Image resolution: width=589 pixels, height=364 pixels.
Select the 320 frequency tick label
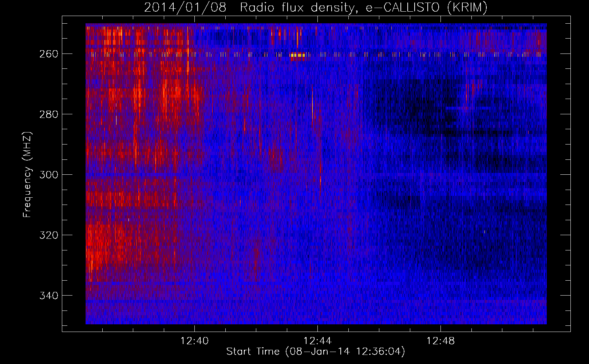tap(49, 235)
